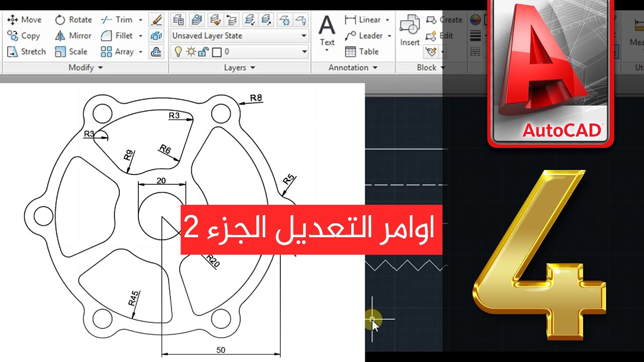Screen dimensions: 644x362
Task: Expand the Block panel
Action: (431, 67)
